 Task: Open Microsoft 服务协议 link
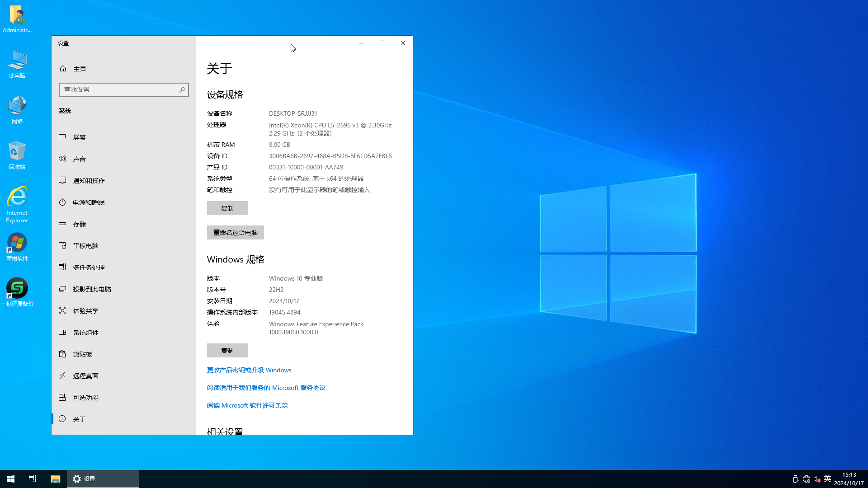click(266, 388)
